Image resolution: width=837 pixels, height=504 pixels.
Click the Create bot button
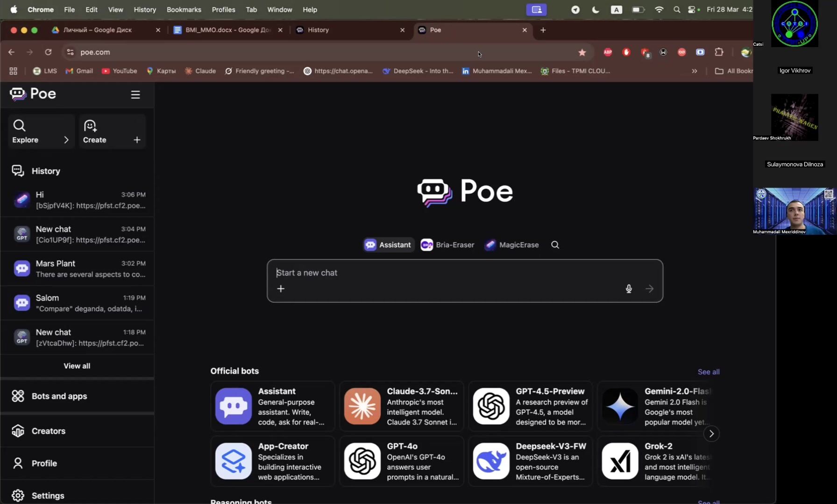[x=112, y=132]
